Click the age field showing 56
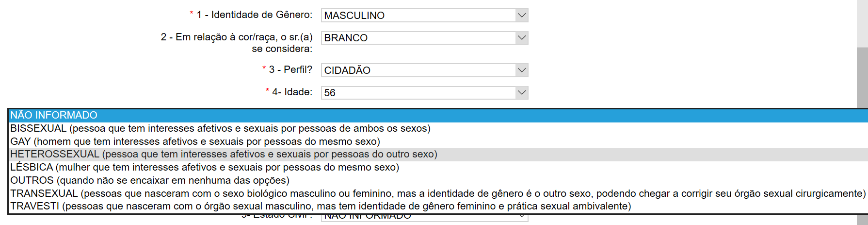The height and width of the screenshot is (225, 868). (418, 93)
